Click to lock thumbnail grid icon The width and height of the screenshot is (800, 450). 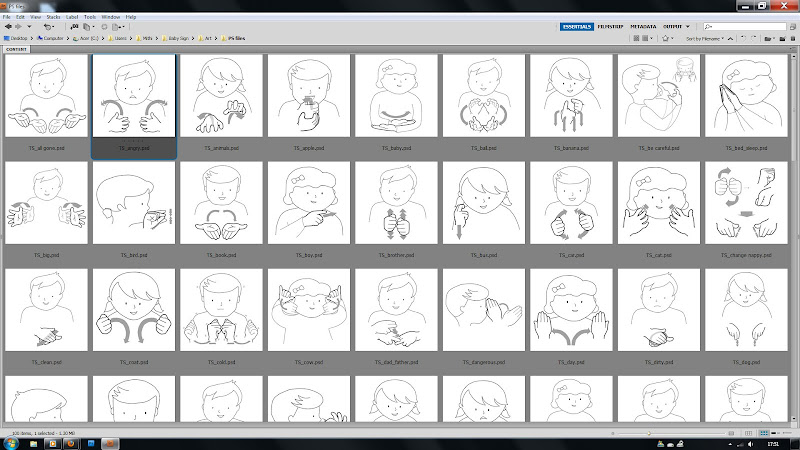click(748, 433)
